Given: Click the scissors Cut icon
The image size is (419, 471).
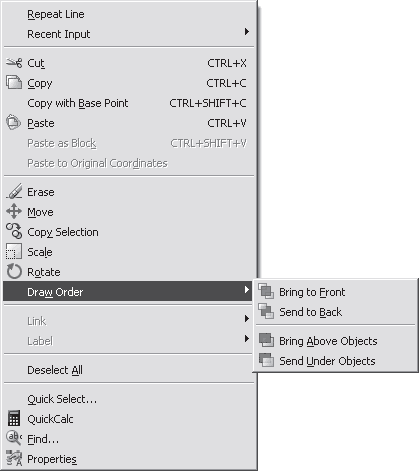Looking at the screenshot, I should tap(14, 63).
